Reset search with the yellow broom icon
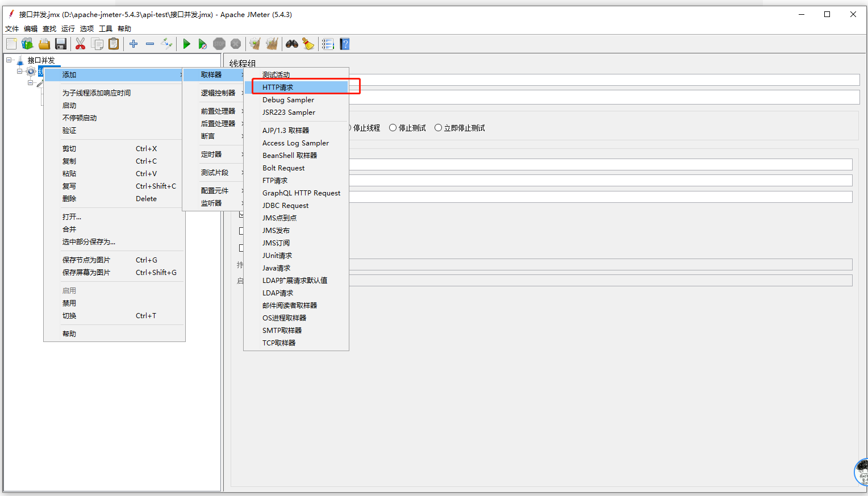Screen dimensions: 868x496 [308, 44]
